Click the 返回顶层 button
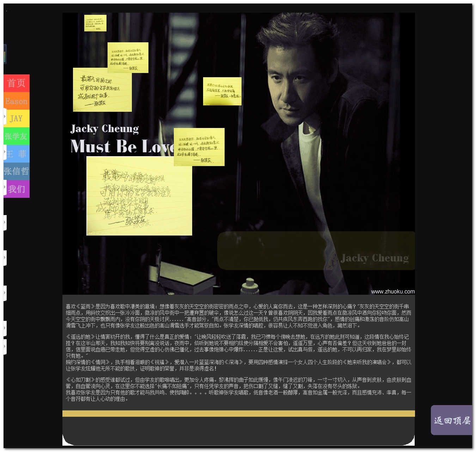The width and height of the screenshot is (476, 452). (452, 420)
